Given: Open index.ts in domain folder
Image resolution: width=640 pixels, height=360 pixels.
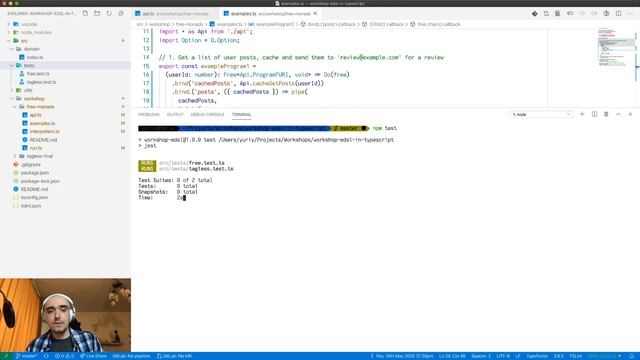Looking at the screenshot, I should [35, 58].
